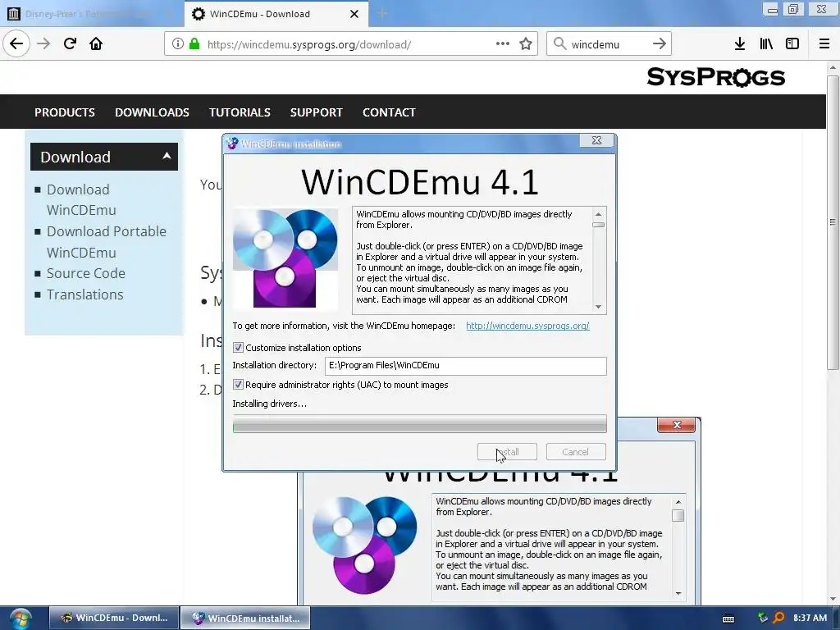Open Download Portable WinCDEmu link
Viewport: 840px width, 630px height.
tap(106, 242)
